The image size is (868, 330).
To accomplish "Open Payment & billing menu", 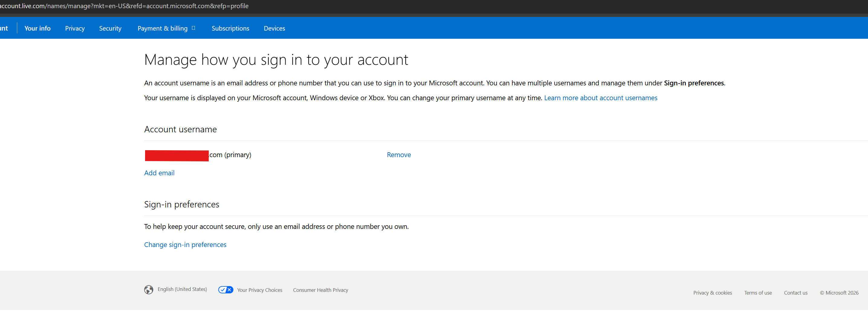I will point(162,28).
